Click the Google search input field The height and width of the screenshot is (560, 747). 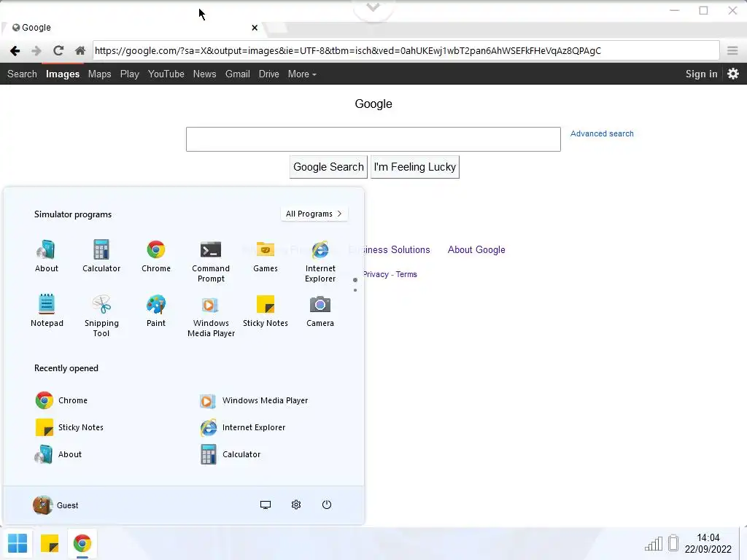tap(373, 139)
